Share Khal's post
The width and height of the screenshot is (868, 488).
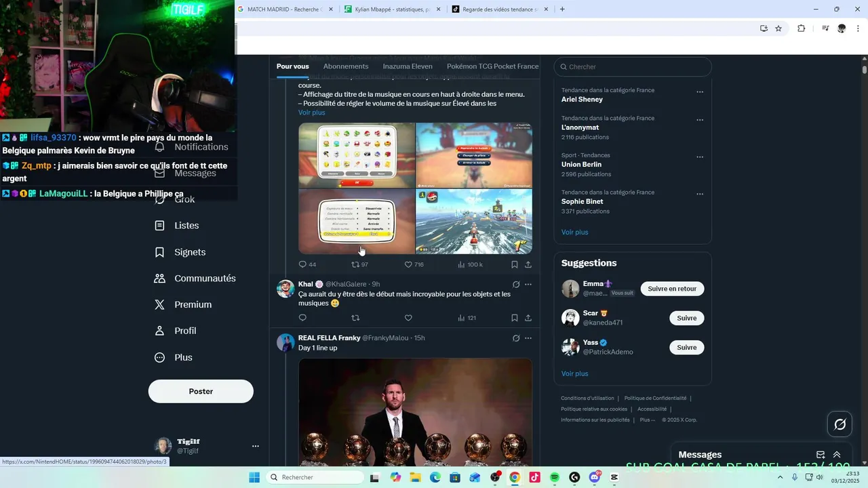[528, 318]
